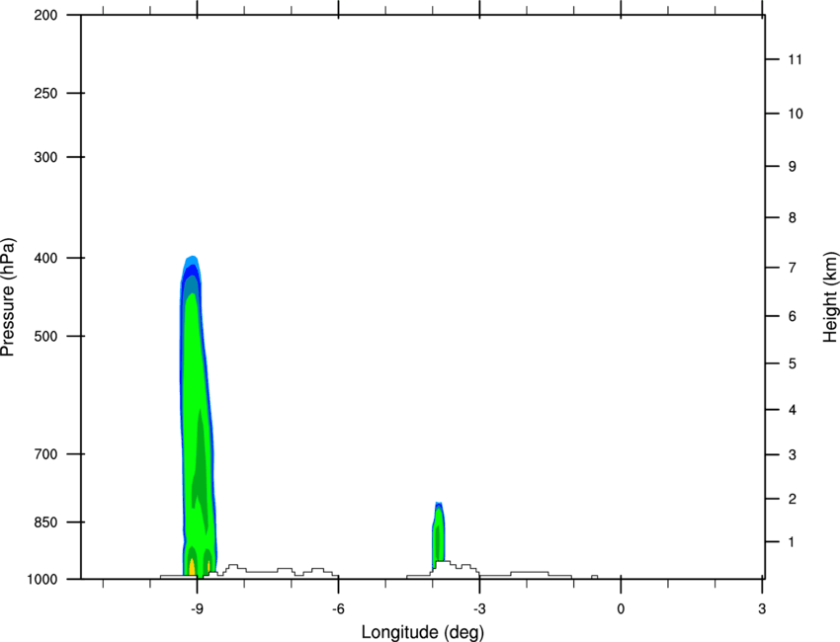Click the yellow core at the tall plume base
The width and height of the screenshot is (840, 642).
pos(192,567)
